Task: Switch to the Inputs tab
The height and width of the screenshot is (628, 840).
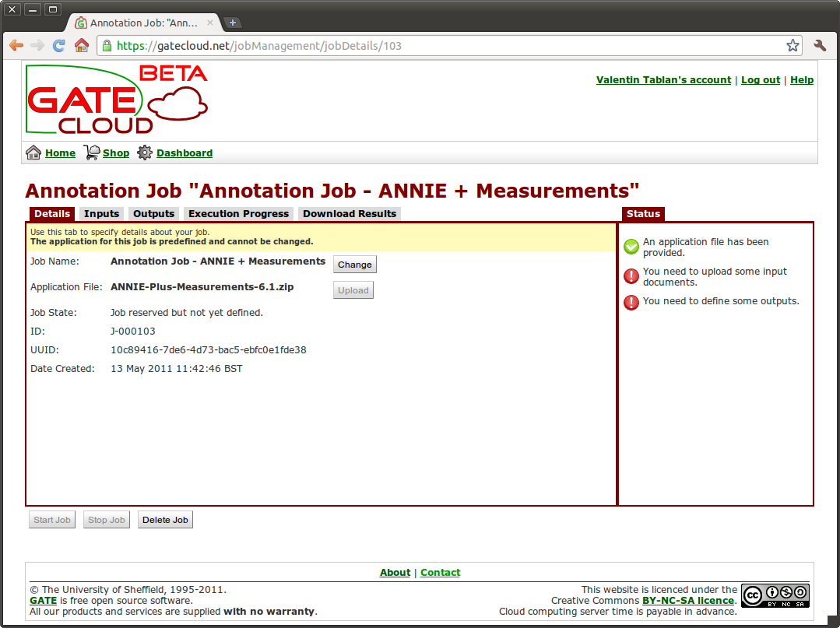Action: [101, 214]
